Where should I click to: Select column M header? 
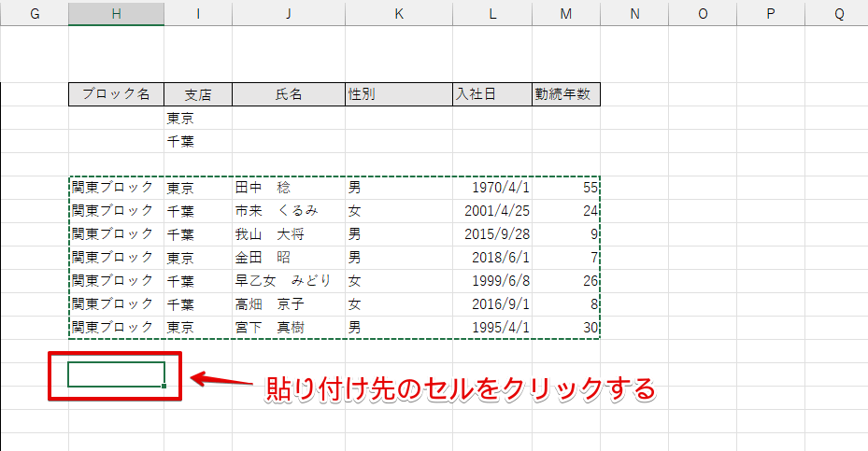point(565,13)
